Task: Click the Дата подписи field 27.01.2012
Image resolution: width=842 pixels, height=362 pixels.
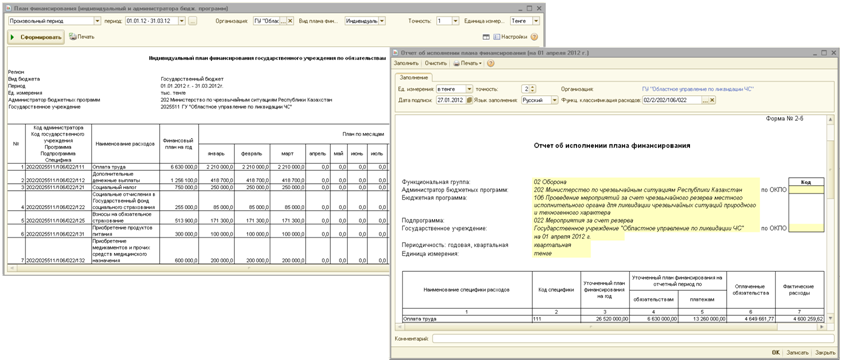Action: click(x=450, y=100)
